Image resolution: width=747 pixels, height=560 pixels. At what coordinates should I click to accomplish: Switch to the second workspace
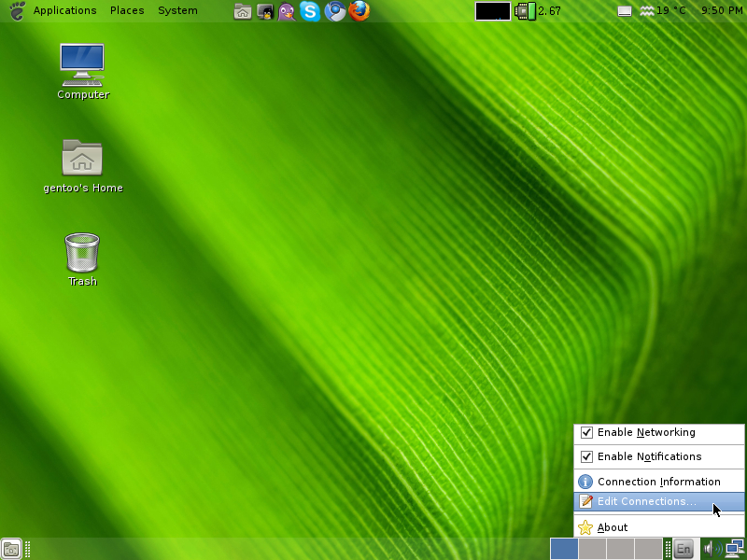tap(592, 549)
